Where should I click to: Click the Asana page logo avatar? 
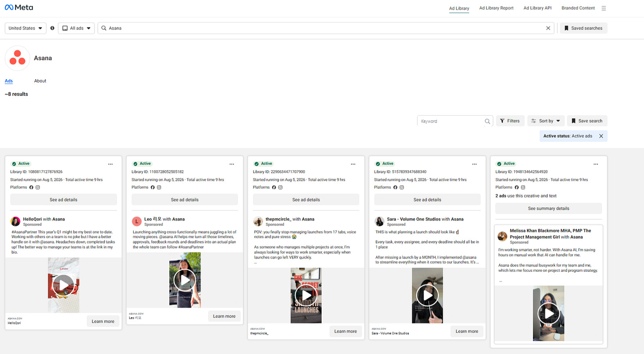(17, 58)
